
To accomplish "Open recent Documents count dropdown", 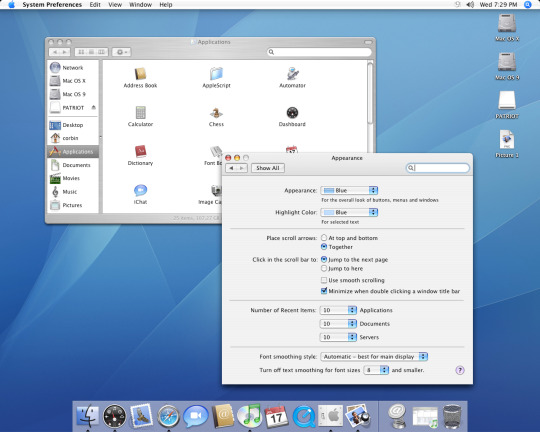I will pyautogui.click(x=338, y=323).
